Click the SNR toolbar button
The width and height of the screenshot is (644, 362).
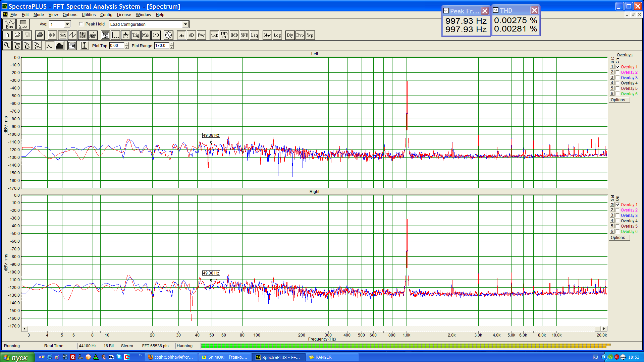pos(244,35)
